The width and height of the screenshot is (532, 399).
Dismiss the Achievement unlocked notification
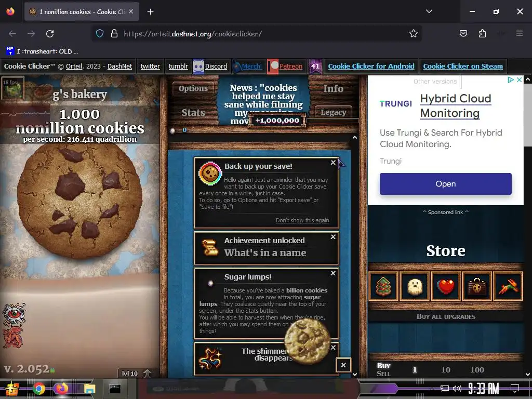(x=333, y=237)
